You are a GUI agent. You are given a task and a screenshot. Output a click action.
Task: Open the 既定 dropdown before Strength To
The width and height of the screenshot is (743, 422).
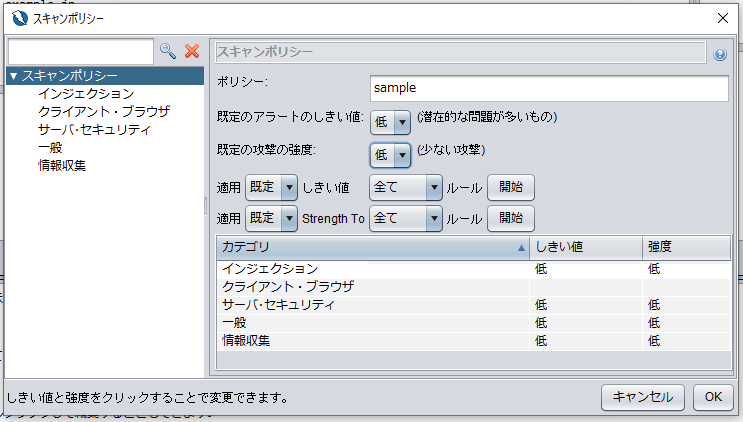pos(271,218)
